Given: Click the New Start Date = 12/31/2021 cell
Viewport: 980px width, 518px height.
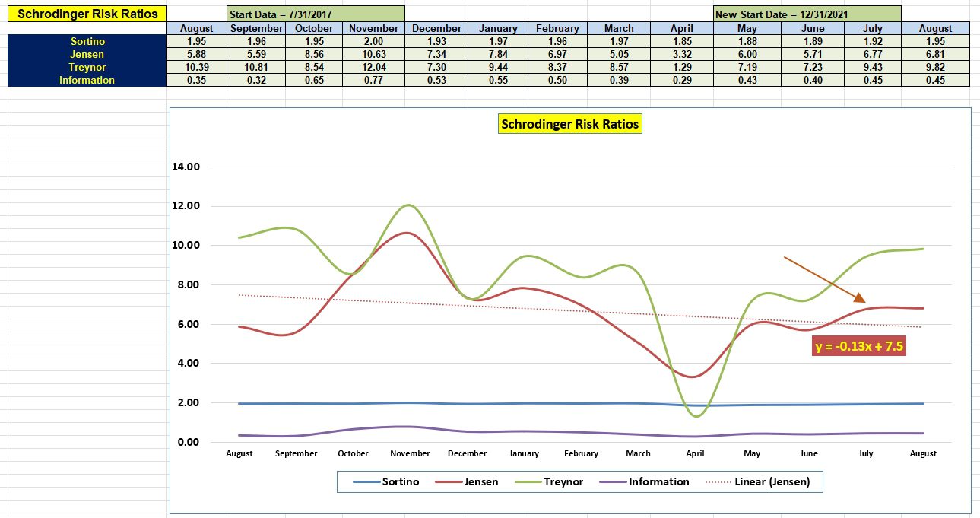Looking at the screenshot, I should [x=807, y=14].
